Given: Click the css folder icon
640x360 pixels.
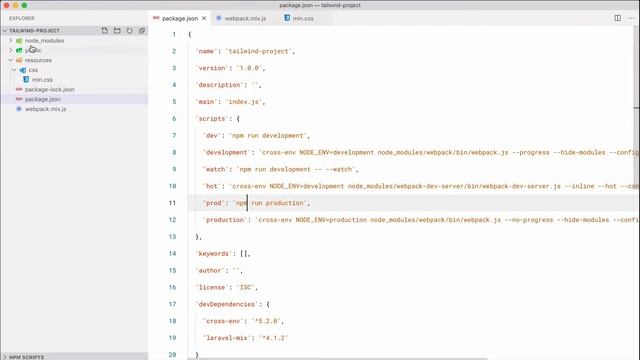Looking at the screenshot, I should click(x=23, y=70).
